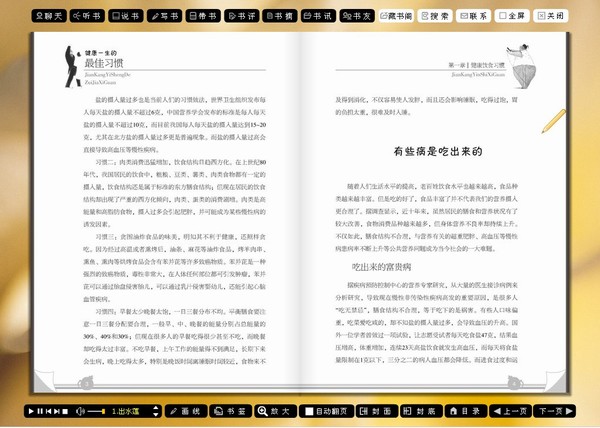Screen dimensions: 600x428
Task: Click the pencil marker on right page
Action: (x=553, y=121)
